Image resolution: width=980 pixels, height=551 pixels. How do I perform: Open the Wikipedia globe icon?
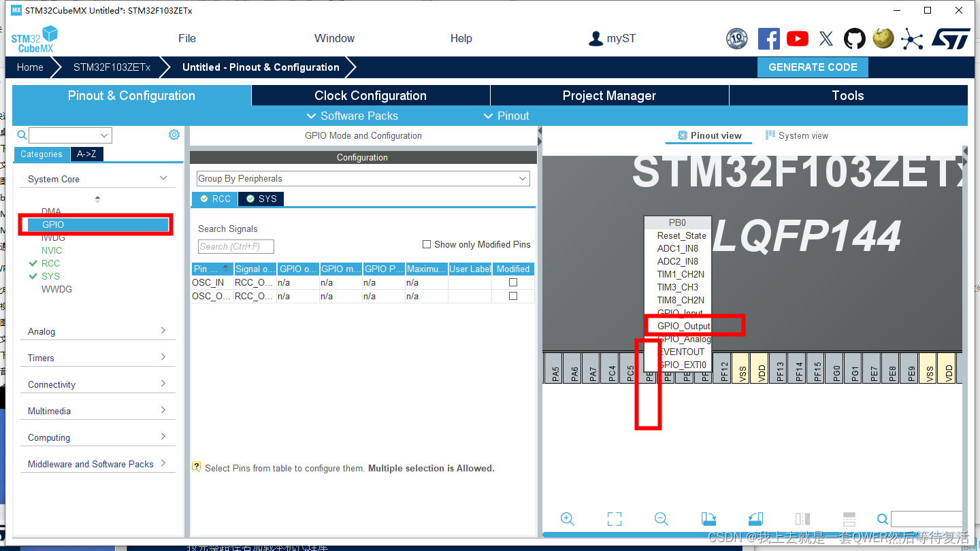coord(883,38)
